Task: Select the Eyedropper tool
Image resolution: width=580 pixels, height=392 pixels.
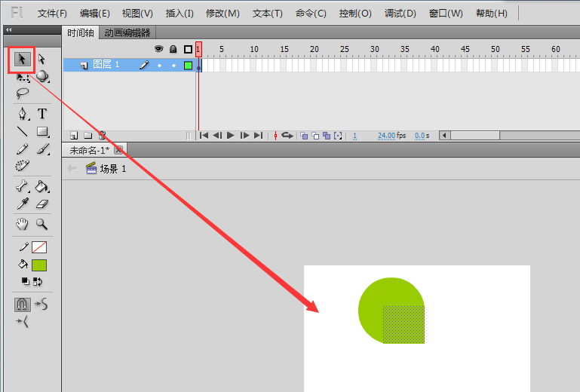Action: (x=22, y=204)
